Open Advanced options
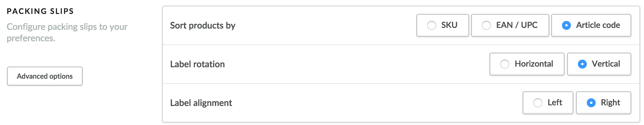 click(45, 76)
